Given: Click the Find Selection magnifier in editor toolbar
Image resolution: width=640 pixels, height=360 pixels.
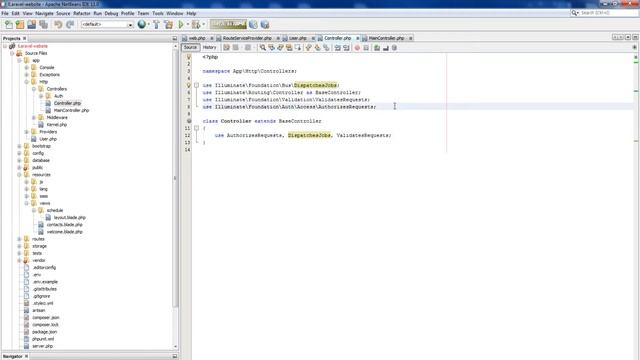Looking at the screenshot, I should (x=262, y=48).
